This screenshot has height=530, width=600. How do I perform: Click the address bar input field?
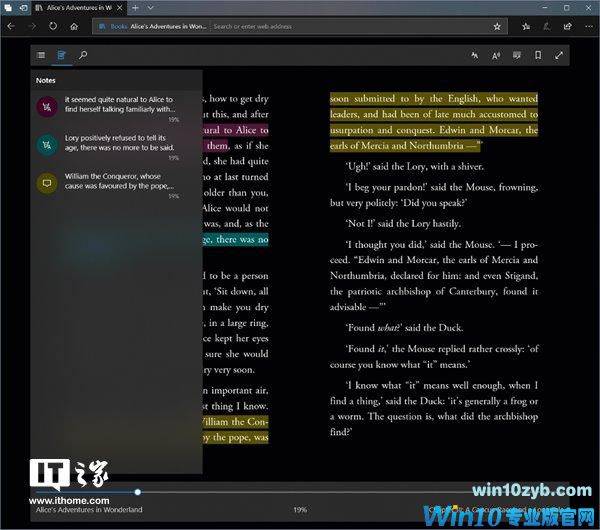point(340,26)
